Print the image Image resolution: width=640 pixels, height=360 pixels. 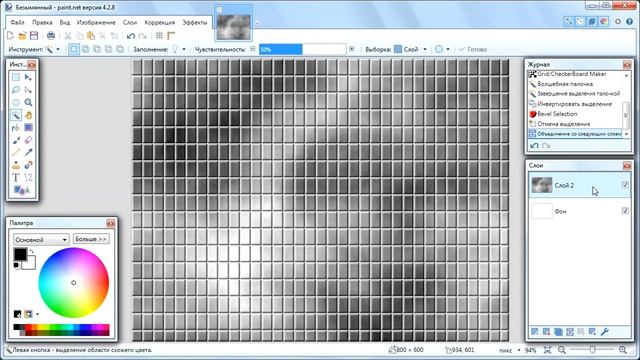coord(51,36)
